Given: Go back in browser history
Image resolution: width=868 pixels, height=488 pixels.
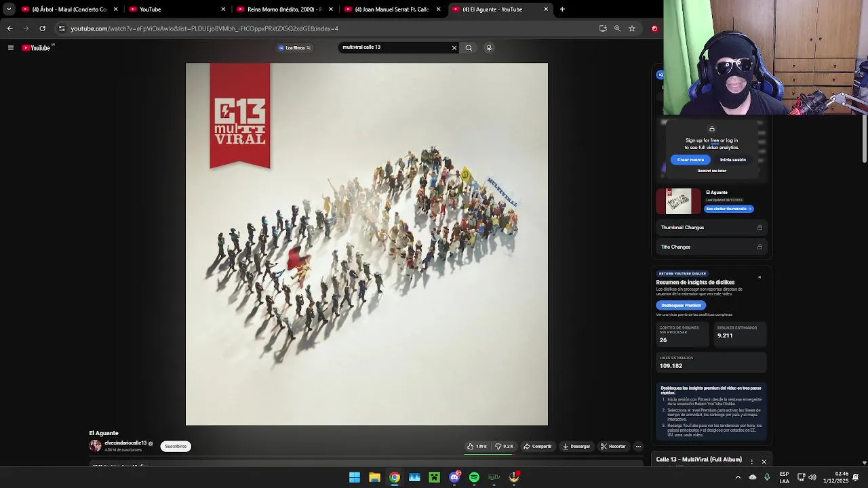Looking at the screenshot, I should tap(9, 28).
